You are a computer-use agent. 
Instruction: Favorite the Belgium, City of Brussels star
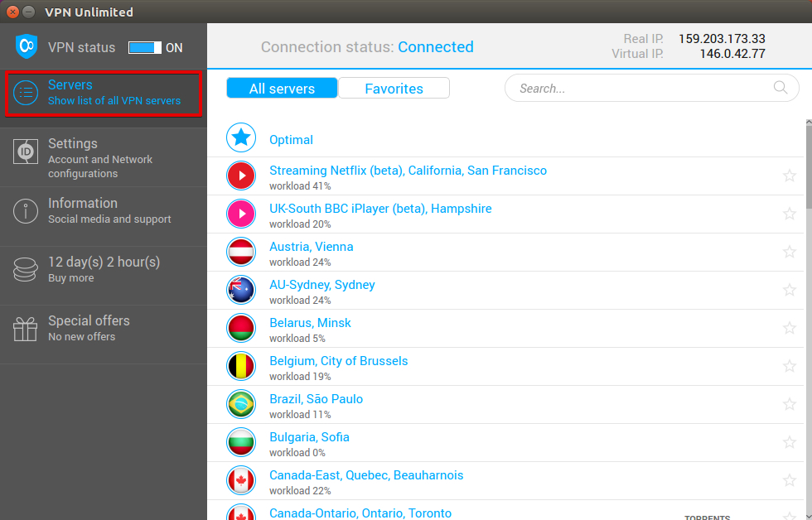click(x=789, y=366)
